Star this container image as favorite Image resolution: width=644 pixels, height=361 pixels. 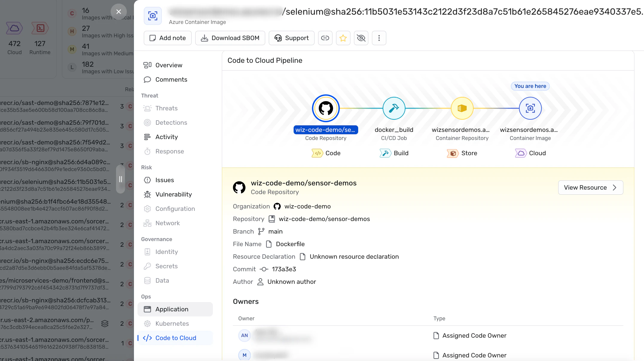pyautogui.click(x=343, y=38)
